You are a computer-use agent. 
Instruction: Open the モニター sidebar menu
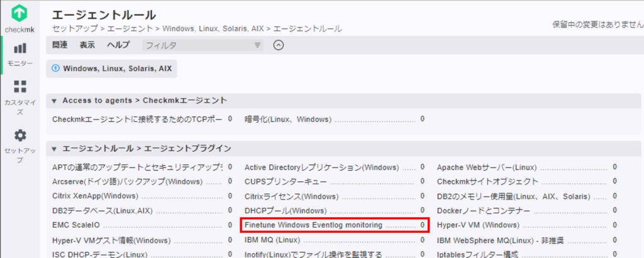tap(20, 55)
